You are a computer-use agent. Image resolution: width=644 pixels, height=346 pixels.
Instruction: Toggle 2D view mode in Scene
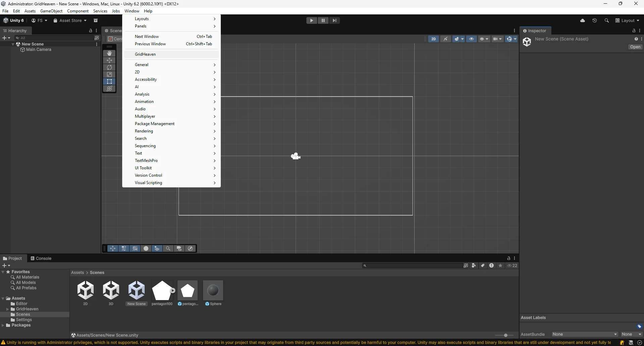coord(434,39)
